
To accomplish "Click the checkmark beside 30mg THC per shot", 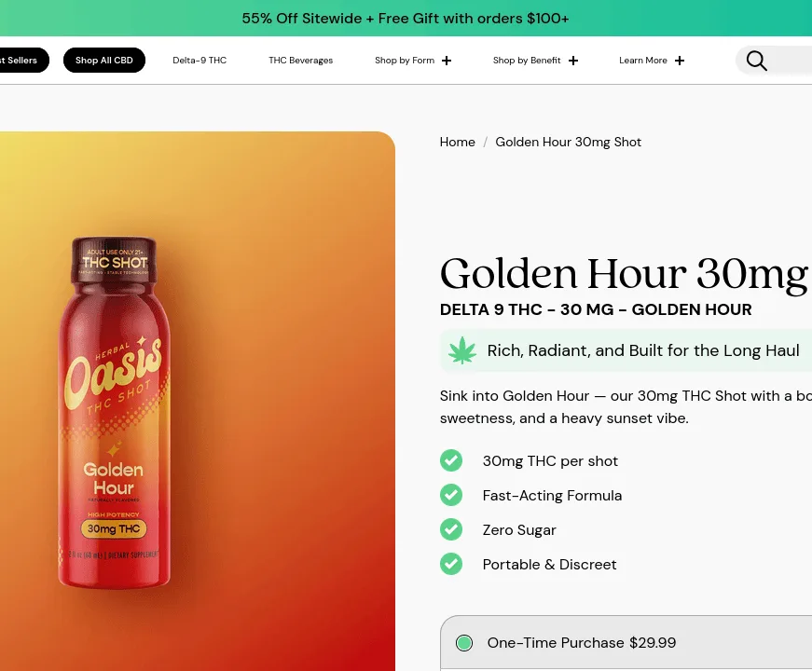I will click(x=451, y=460).
